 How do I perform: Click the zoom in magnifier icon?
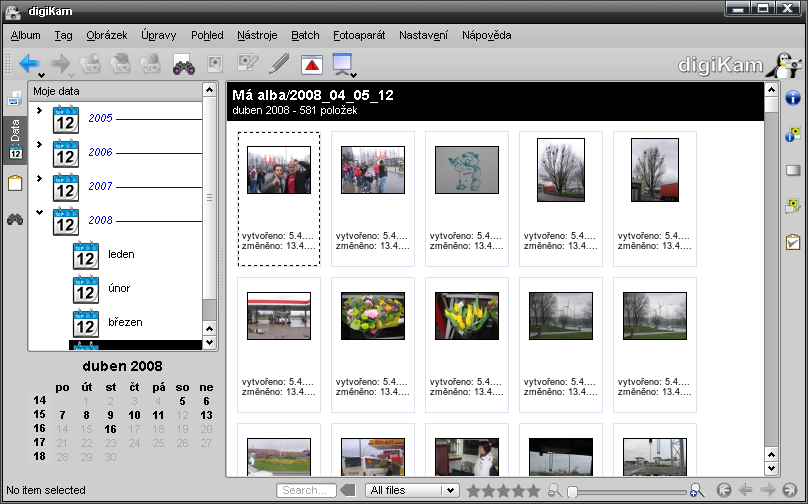[x=696, y=490]
